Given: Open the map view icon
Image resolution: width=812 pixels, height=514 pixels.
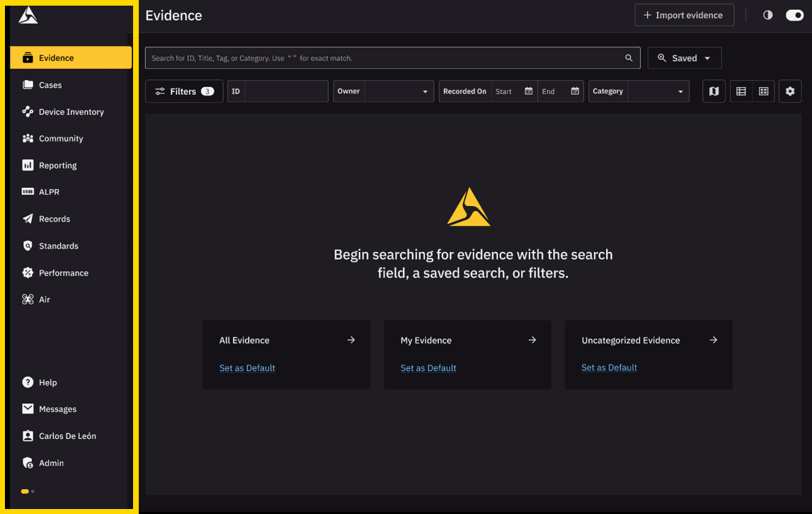Looking at the screenshot, I should point(714,91).
